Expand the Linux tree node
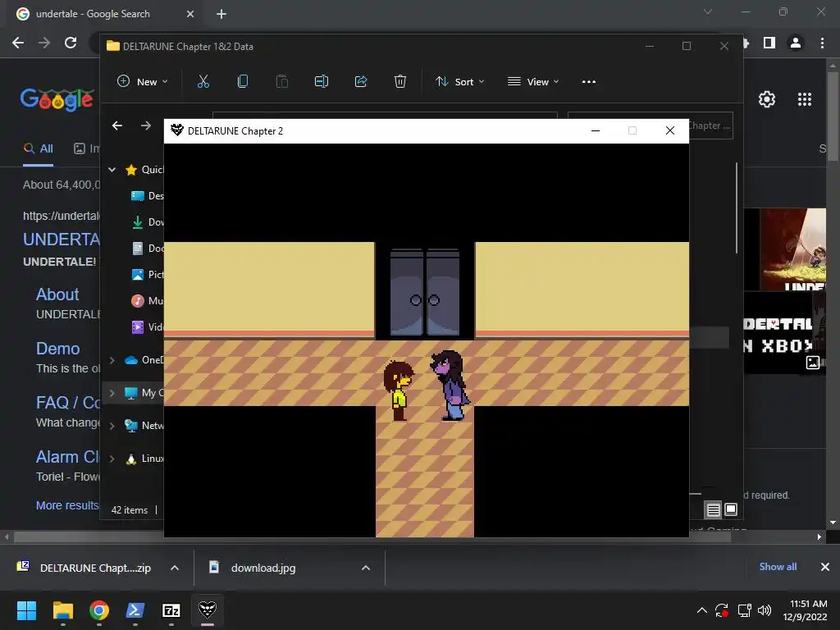The width and height of the screenshot is (840, 630). [x=112, y=459]
